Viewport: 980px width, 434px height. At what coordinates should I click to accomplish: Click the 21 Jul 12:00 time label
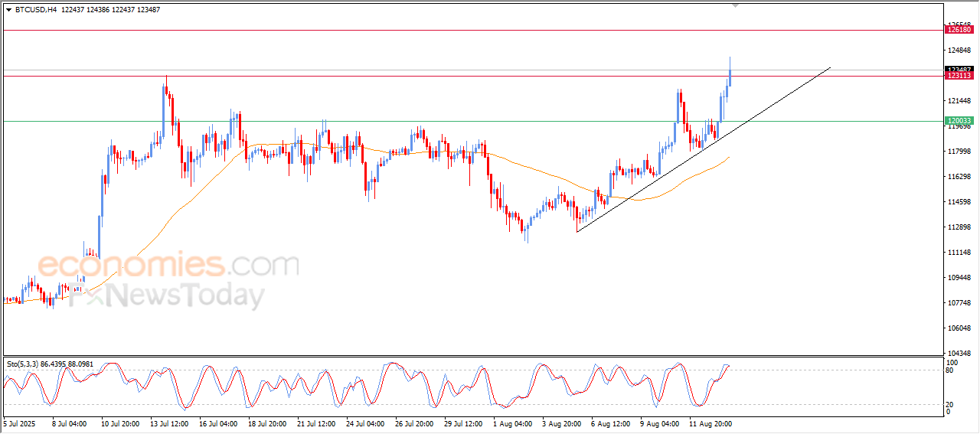318,423
